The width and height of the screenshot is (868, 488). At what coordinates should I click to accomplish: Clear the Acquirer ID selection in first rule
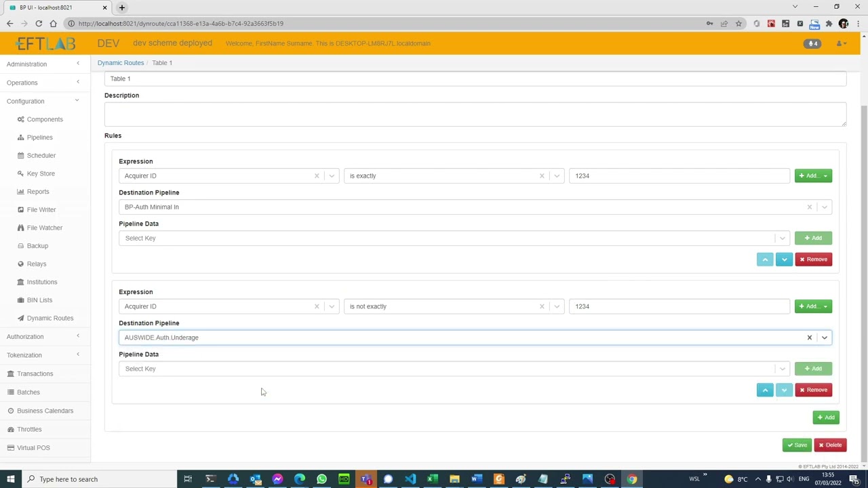[x=317, y=176]
